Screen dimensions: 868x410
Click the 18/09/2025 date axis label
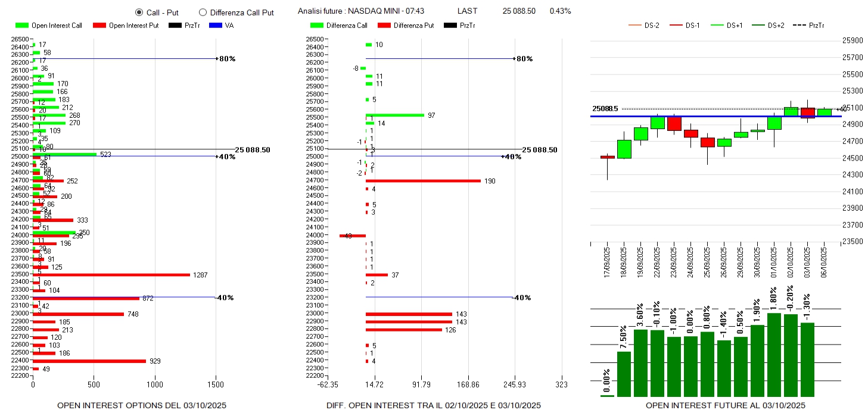pos(624,261)
